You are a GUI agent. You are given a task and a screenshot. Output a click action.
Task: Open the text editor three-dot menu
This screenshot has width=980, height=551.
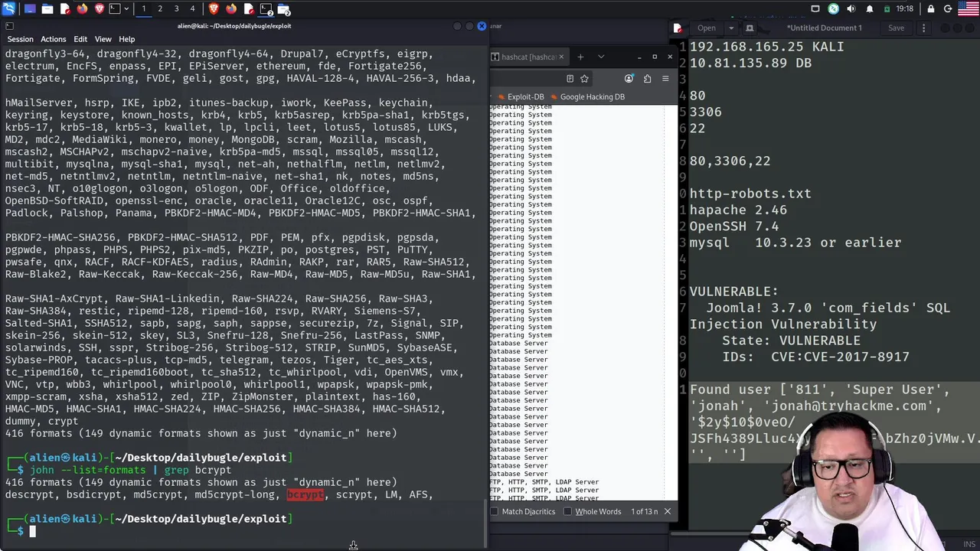click(x=923, y=28)
